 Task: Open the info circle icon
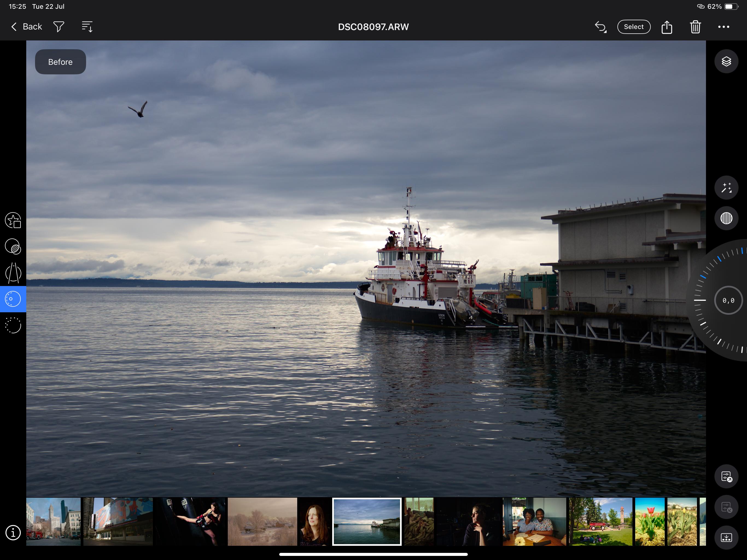pos(13,533)
